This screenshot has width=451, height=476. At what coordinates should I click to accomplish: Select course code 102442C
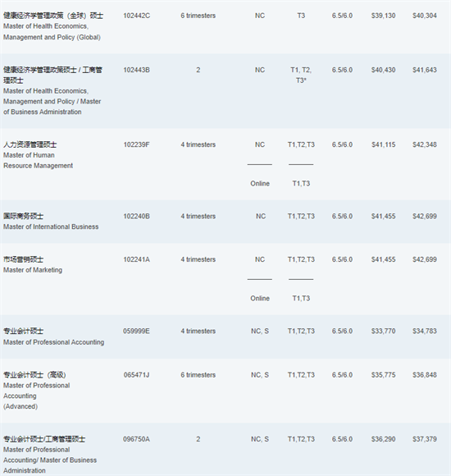[x=136, y=16]
